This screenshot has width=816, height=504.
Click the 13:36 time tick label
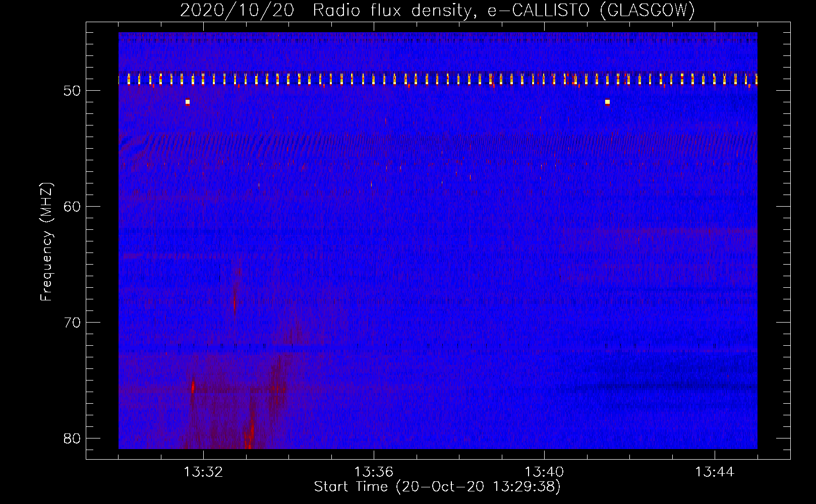point(374,472)
